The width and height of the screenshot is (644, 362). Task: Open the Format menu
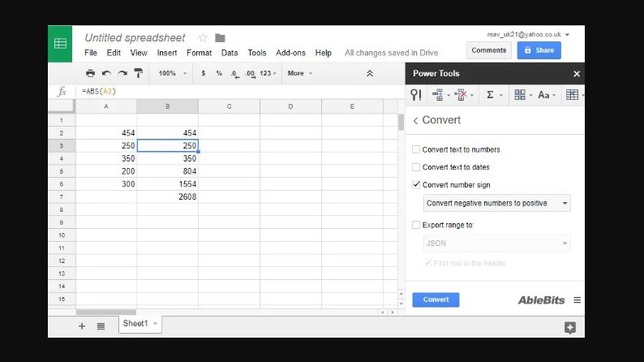tap(200, 53)
